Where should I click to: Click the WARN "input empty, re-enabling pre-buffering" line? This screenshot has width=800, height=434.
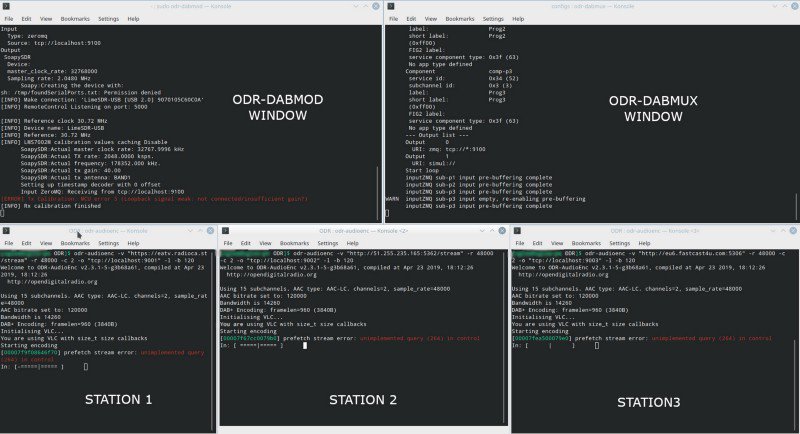485,199
